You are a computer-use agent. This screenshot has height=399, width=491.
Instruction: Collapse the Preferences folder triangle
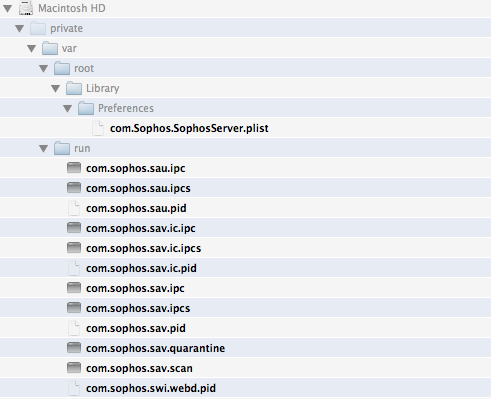(x=68, y=109)
